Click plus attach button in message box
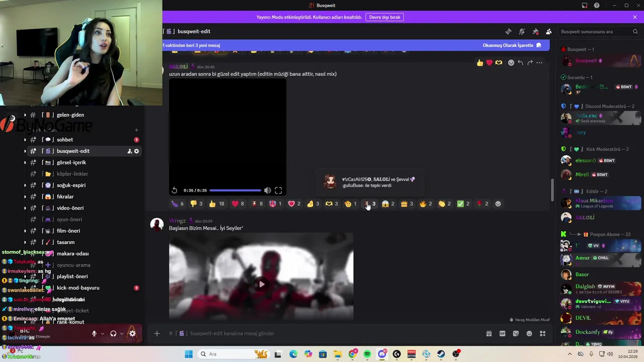Viewport: 644px width, 362px height. click(x=157, y=333)
